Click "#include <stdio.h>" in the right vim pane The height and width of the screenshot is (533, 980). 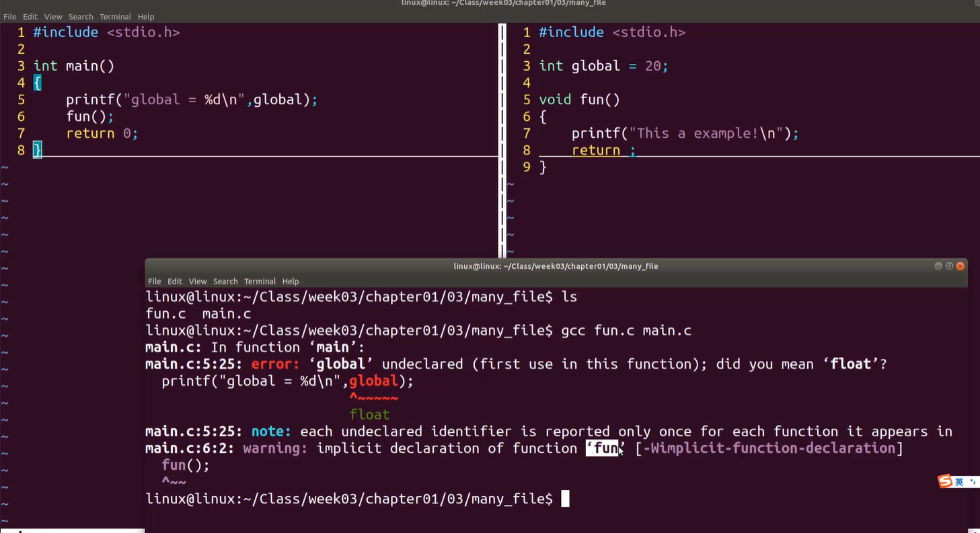612,32
